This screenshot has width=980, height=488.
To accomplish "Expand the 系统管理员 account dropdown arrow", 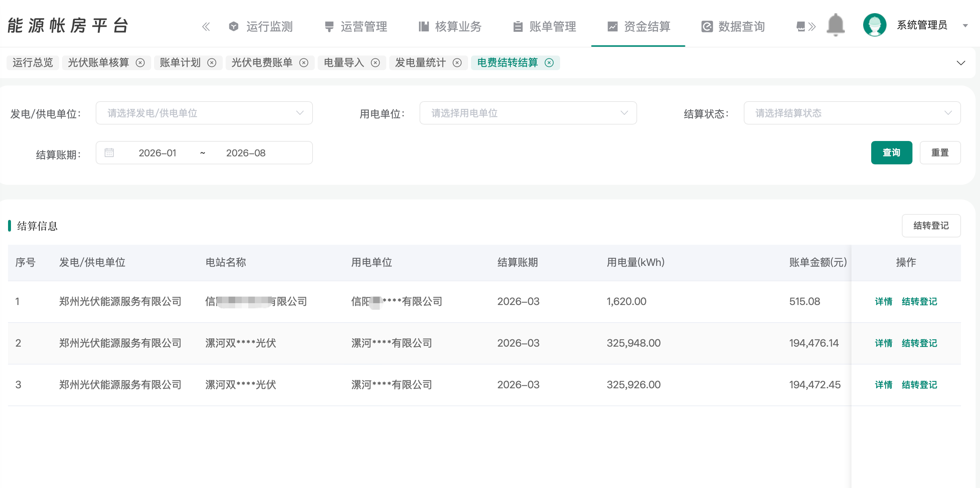I will tap(965, 26).
